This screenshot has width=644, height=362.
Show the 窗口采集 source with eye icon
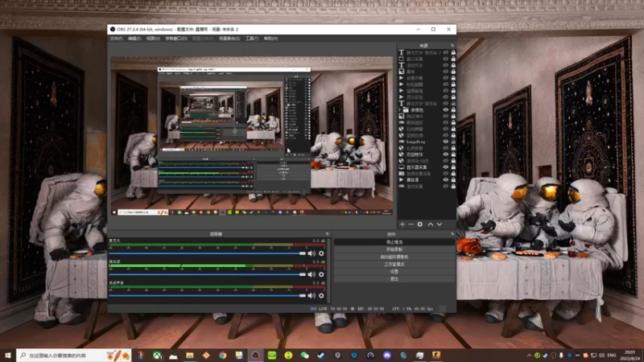pos(446,59)
